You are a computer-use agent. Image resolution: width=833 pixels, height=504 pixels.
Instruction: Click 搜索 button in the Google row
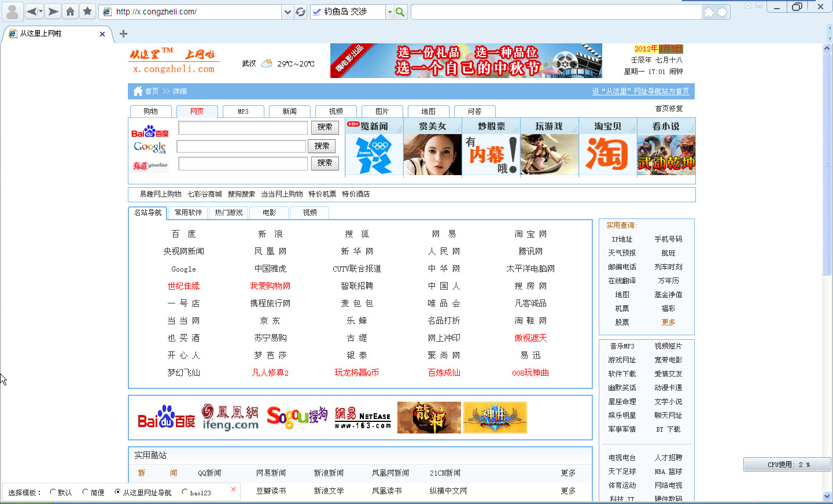322,146
